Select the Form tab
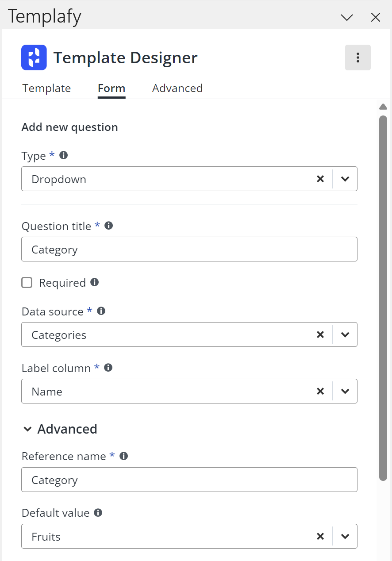The width and height of the screenshot is (392, 561). pos(111,88)
